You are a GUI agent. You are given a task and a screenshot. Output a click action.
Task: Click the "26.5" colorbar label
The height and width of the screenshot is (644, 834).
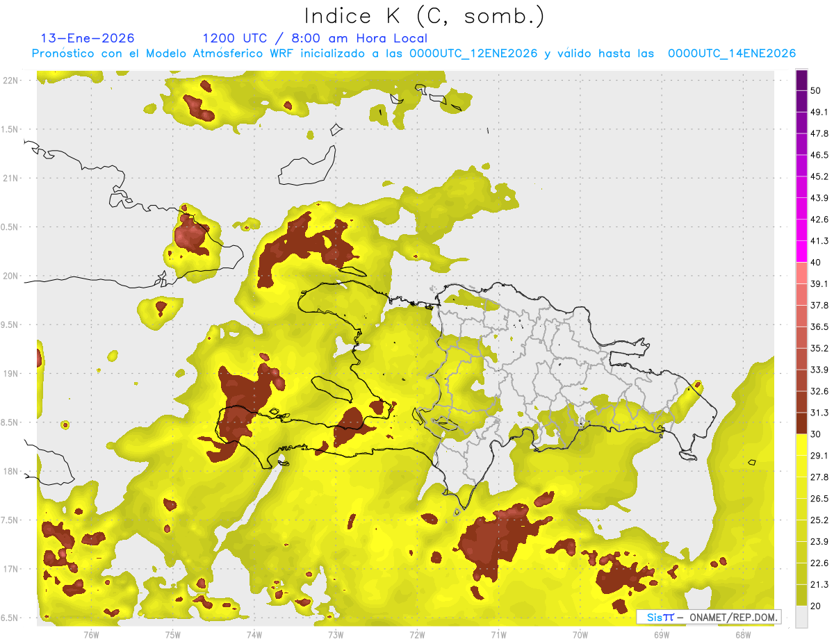tap(819, 499)
